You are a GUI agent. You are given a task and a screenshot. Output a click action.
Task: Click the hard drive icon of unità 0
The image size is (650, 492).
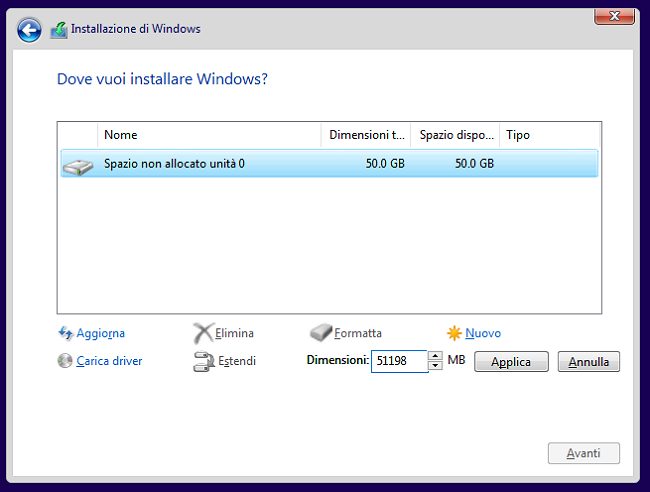tap(78, 167)
